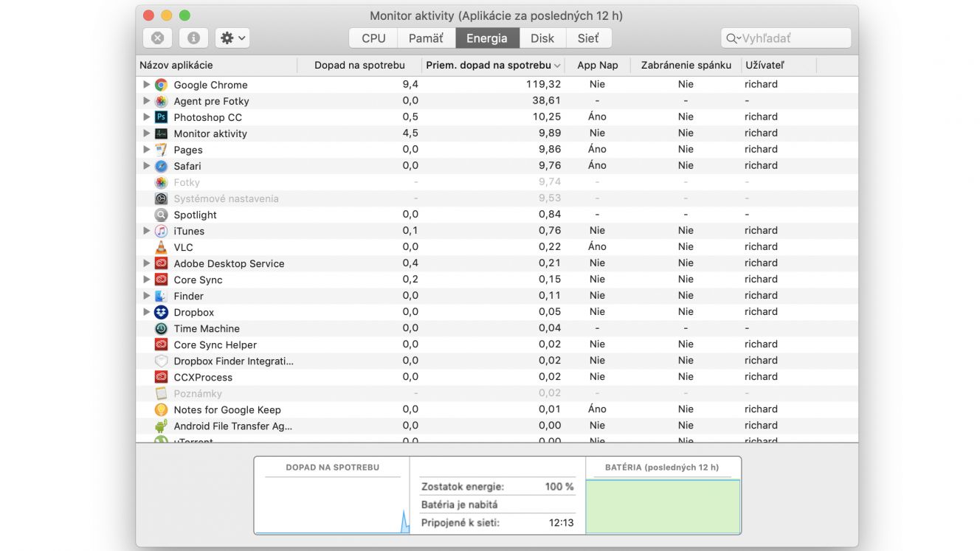Screen dimensions: 980x551
Task: Click the Notes for Google Keep name
Action: [x=227, y=409]
